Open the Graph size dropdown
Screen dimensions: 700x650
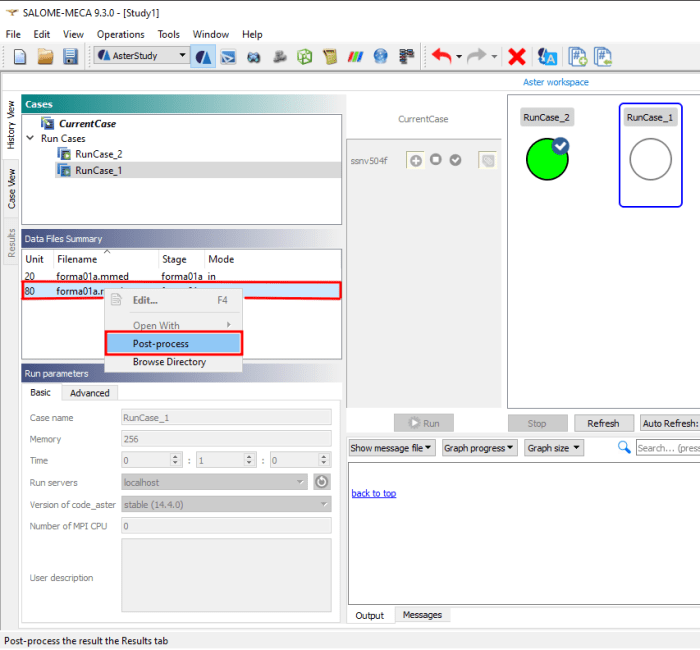554,448
